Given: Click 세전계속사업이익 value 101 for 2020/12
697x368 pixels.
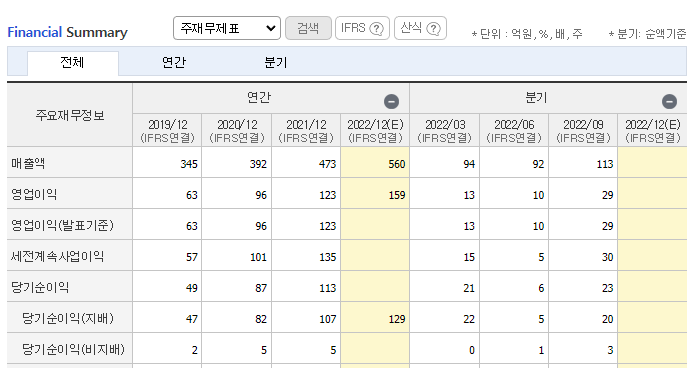Looking at the screenshot, I should point(258,257).
